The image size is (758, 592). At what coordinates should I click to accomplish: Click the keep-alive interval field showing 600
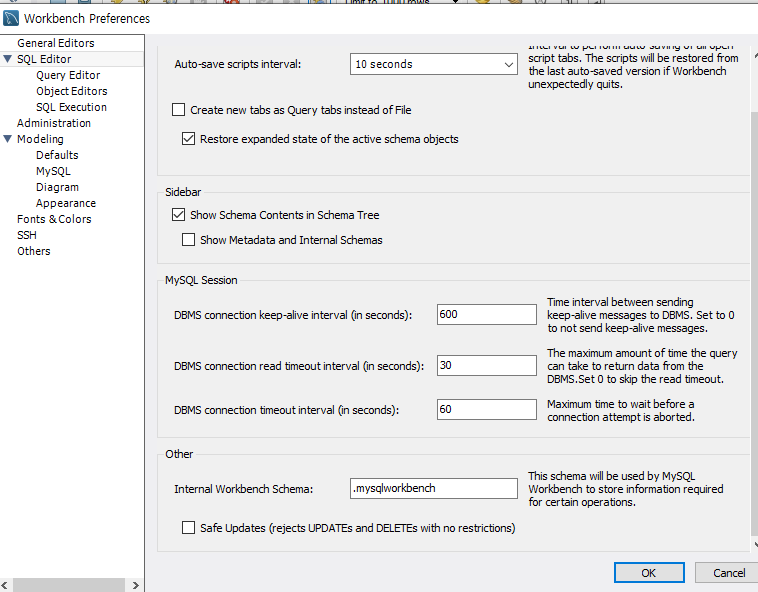(x=486, y=314)
